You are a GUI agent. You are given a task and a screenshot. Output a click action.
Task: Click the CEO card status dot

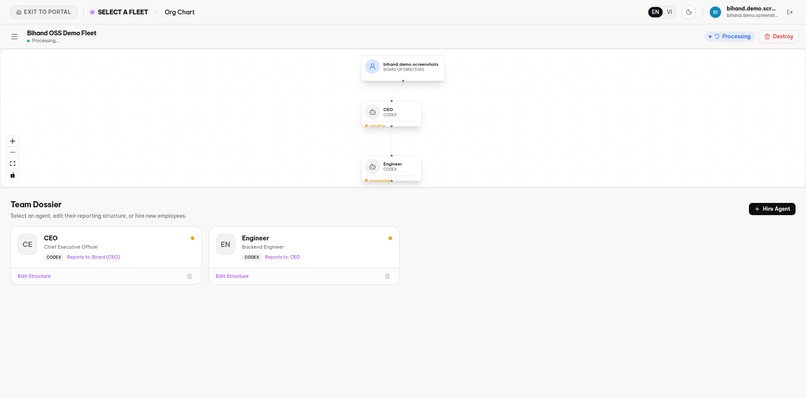tap(192, 238)
